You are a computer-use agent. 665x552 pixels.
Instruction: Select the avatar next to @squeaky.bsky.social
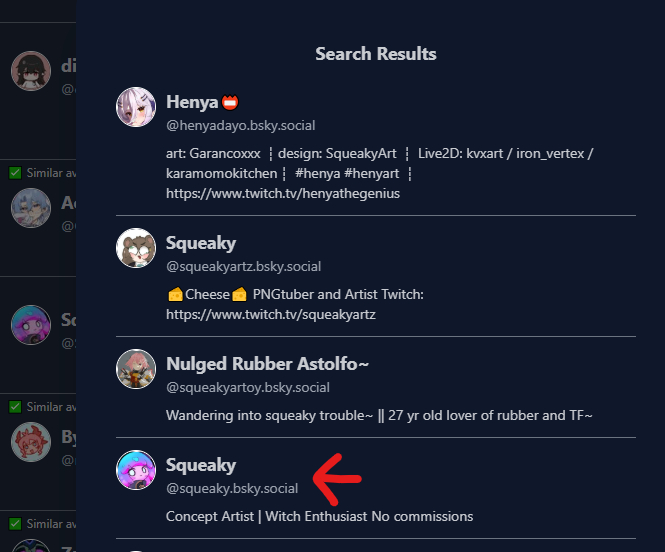tap(136, 470)
